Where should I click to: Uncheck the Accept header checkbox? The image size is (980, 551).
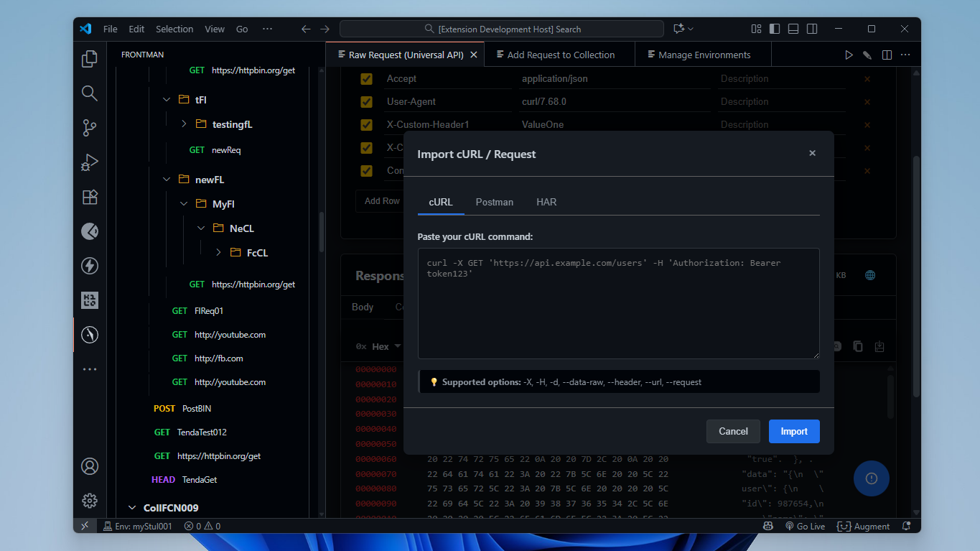[x=366, y=79]
